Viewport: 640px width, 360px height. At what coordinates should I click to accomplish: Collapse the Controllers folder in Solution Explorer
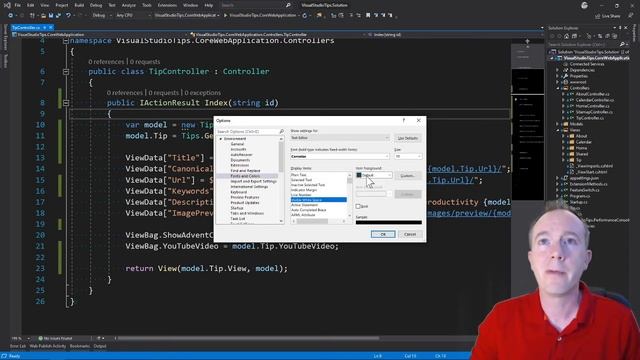558,88
